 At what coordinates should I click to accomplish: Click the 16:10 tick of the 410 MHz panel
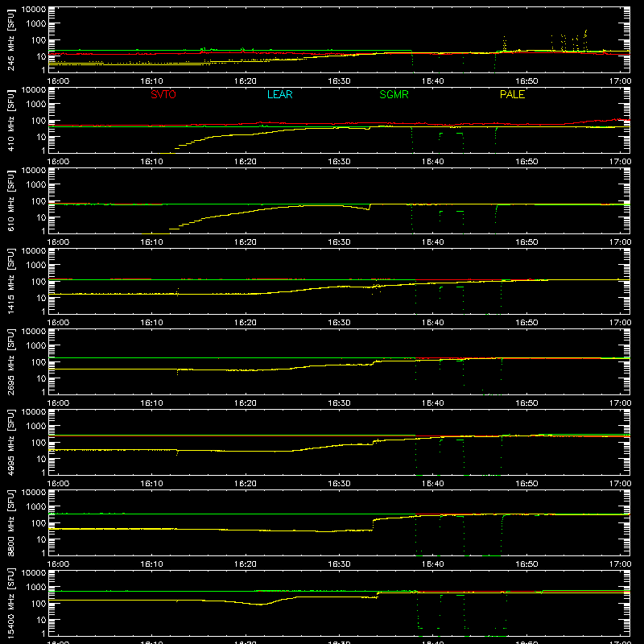pyautogui.click(x=152, y=162)
